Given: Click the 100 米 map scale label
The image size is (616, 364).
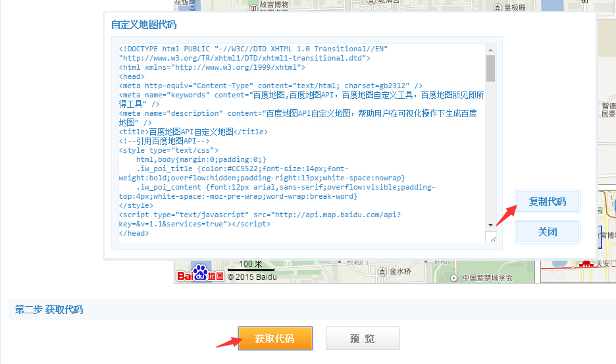Looking at the screenshot, I should coord(251,264).
